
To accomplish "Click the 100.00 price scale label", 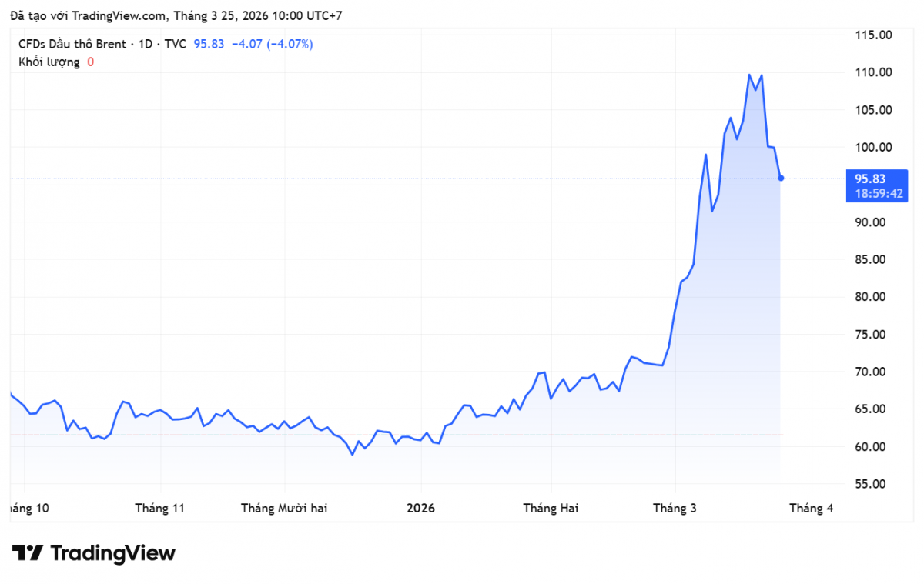I will click(x=873, y=148).
